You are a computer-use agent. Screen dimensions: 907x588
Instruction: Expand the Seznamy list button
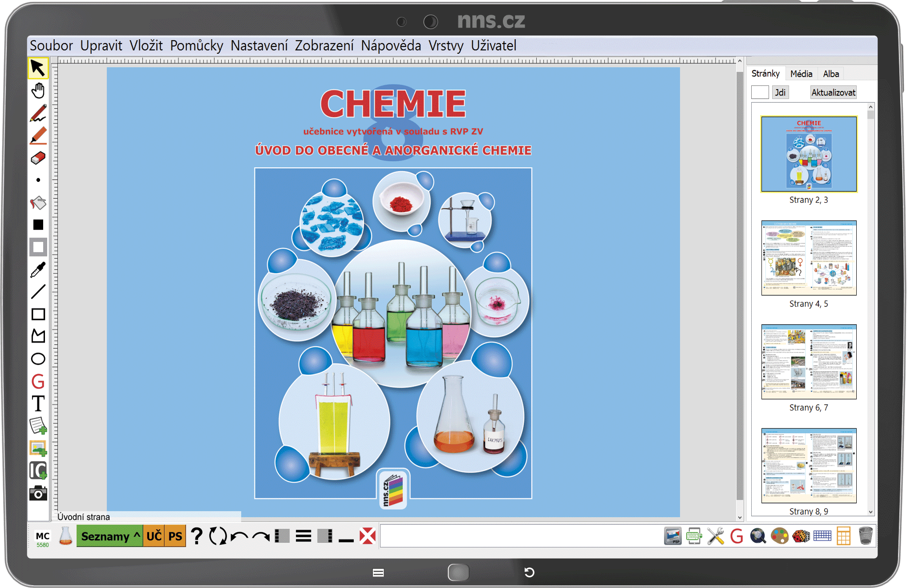[110, 536]
